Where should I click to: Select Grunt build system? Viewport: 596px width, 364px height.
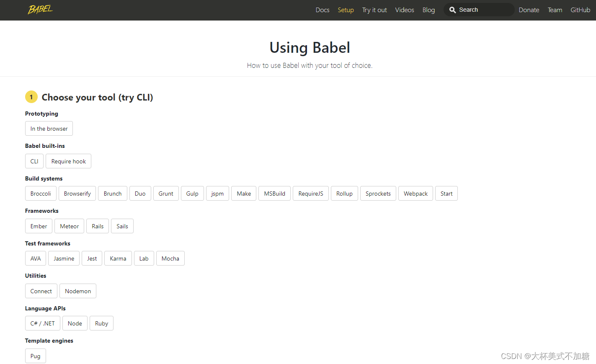(166, 194)
